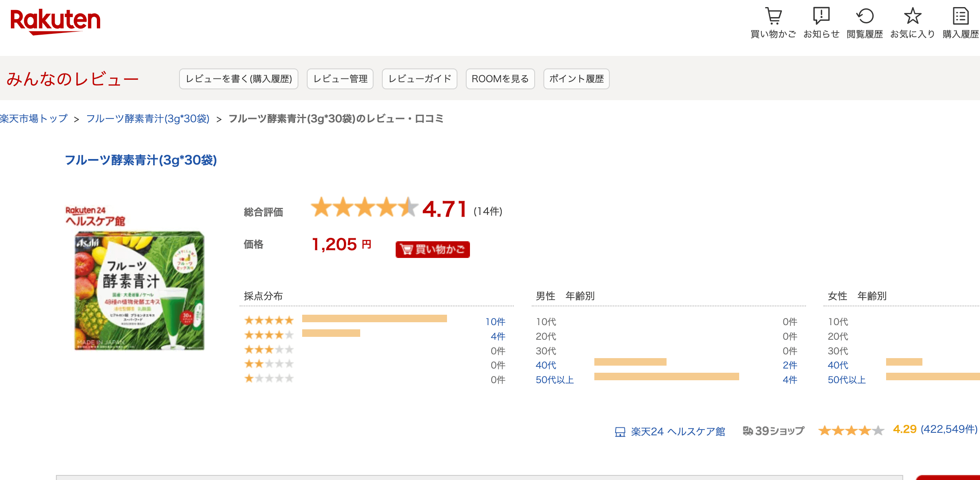The width and height of the screenshot is (980, 480).
Task: Select male 50代以上 age link
Action: (x=555, y=380)
